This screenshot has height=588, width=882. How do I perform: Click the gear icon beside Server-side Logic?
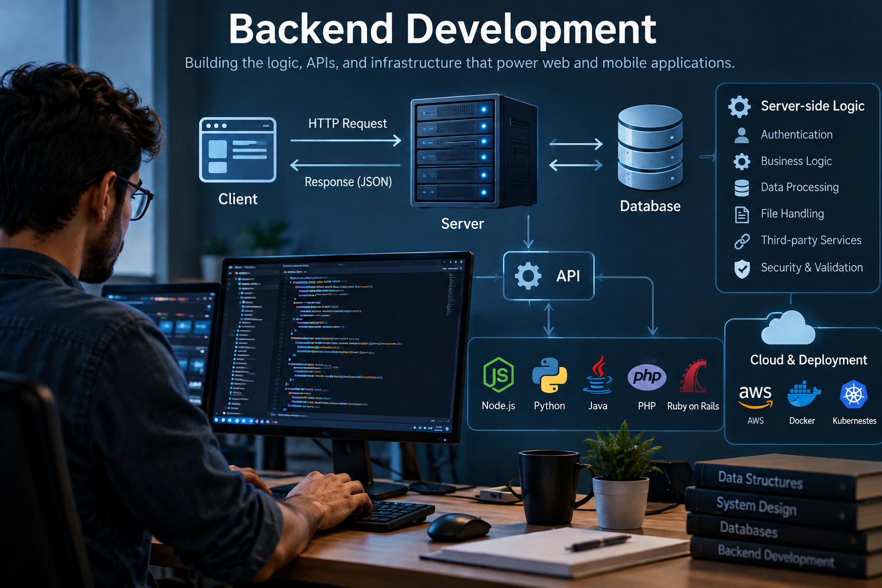tap(740, 106)
